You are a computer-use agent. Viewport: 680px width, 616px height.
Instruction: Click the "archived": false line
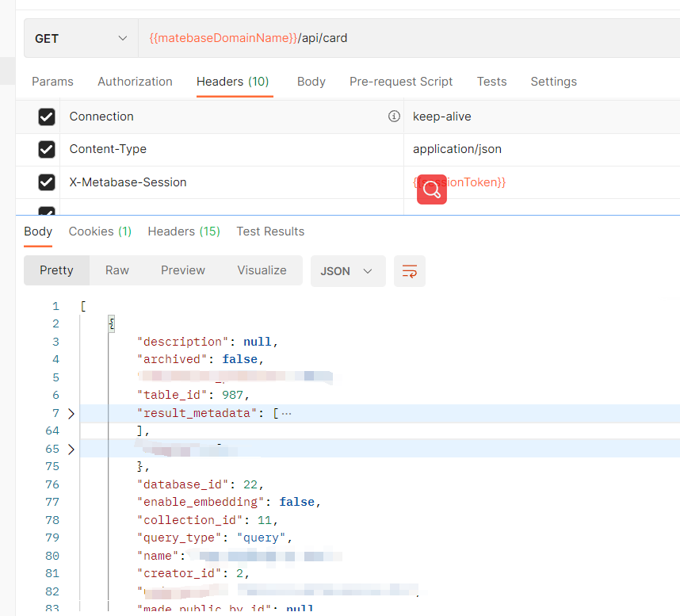(201, 360)
